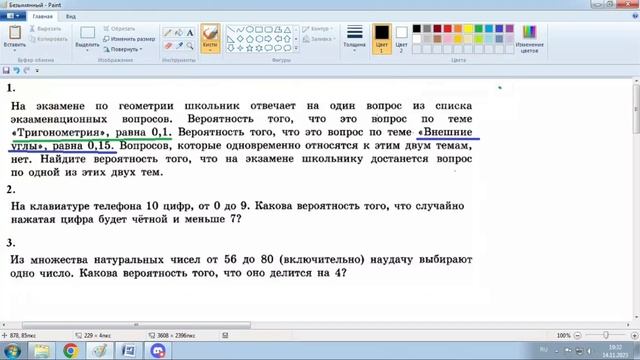640x360 pixels.
Task: Open the Paint application menu button
Action: tap(13, 16)
